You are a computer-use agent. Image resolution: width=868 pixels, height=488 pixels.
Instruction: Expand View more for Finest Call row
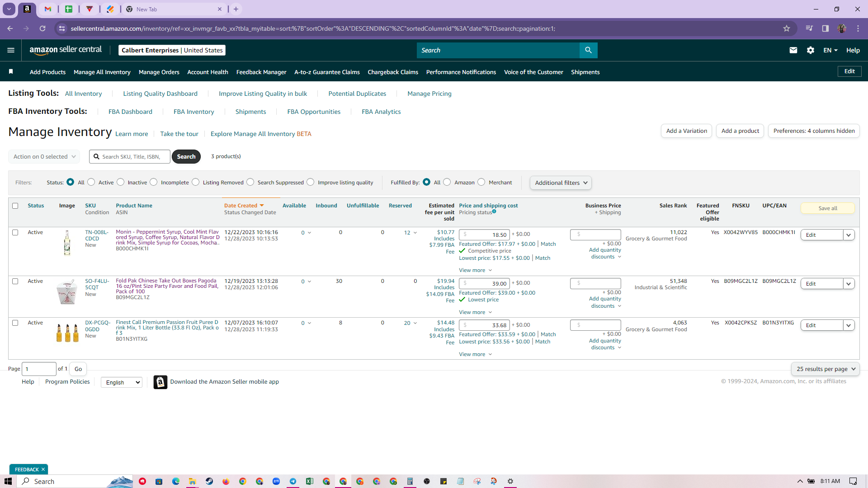[x=475, y=354]
